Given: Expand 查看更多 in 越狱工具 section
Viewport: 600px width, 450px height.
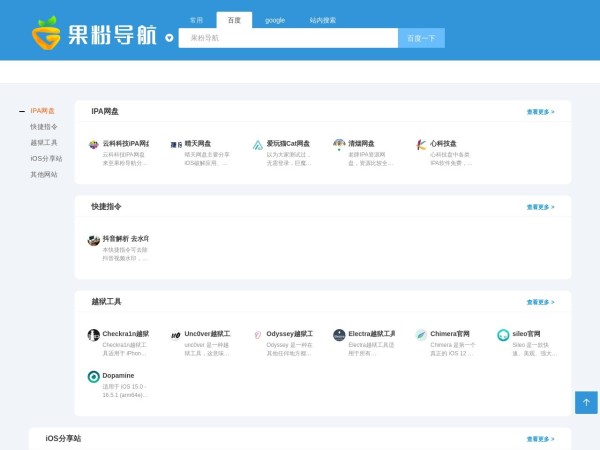Looking at the screenshot, I should pos(540,302).
